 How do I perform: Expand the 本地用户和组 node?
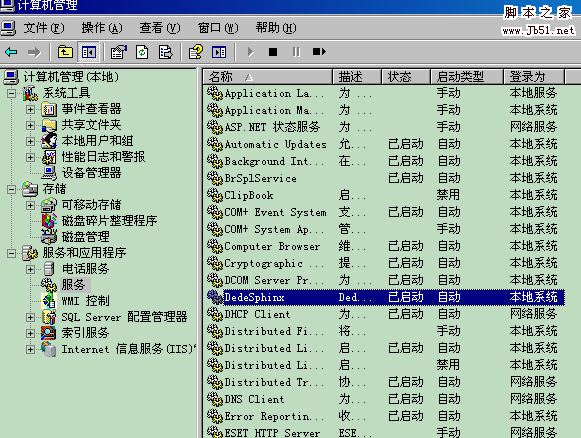point(30,141)
